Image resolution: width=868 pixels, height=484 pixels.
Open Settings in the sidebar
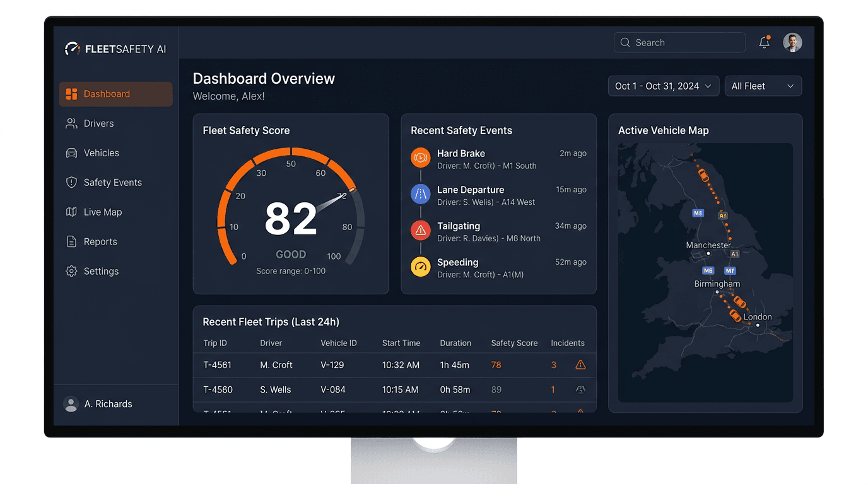tap(101, 272)
